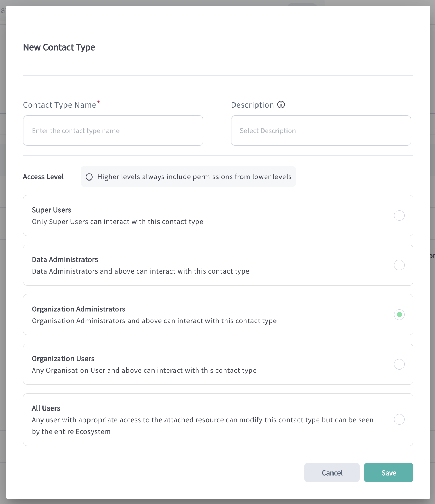Image resolution: width=435 pixels, height=504 pixels.
Task: Click the Higher levels permissions notice banner
Action: point(188,177)
